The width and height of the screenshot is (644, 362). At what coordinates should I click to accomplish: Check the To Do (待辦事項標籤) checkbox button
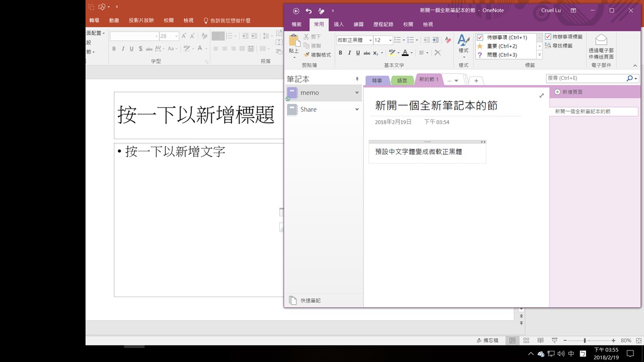point(563,37)
